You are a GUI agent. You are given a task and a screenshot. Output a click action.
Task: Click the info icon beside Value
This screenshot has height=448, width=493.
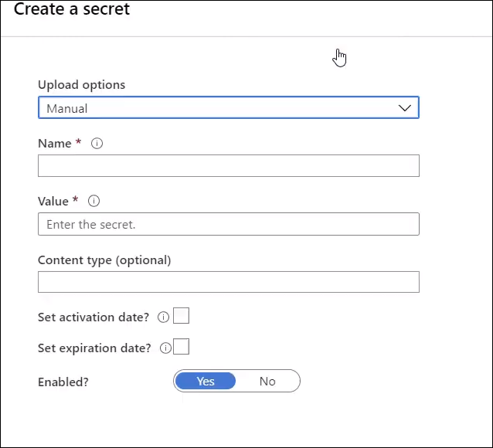(93, 201)
